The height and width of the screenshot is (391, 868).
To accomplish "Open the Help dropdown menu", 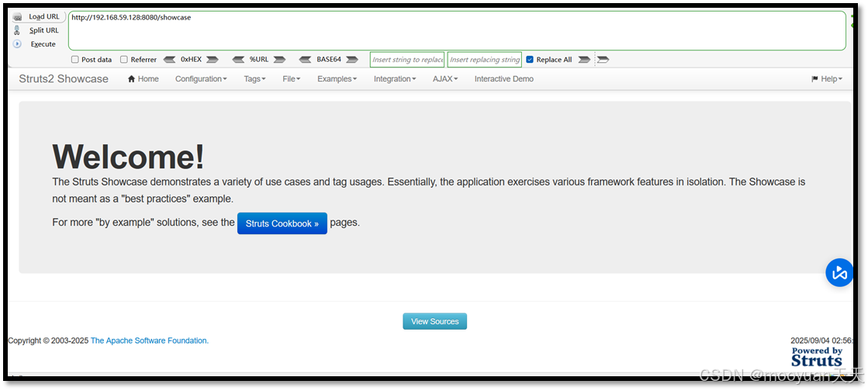I will coord(827,78).
